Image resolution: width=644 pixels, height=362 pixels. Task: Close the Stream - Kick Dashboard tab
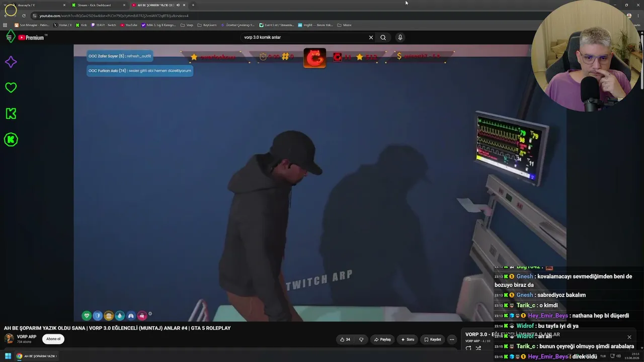(124, 5)
